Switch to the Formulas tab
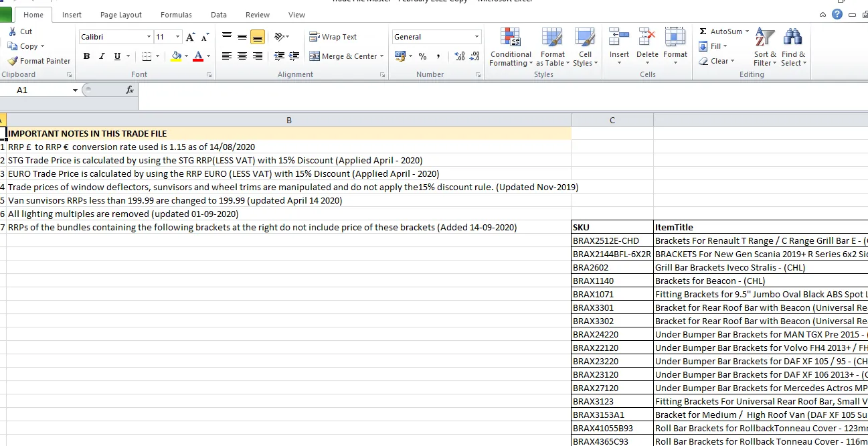 coord(176,15)
